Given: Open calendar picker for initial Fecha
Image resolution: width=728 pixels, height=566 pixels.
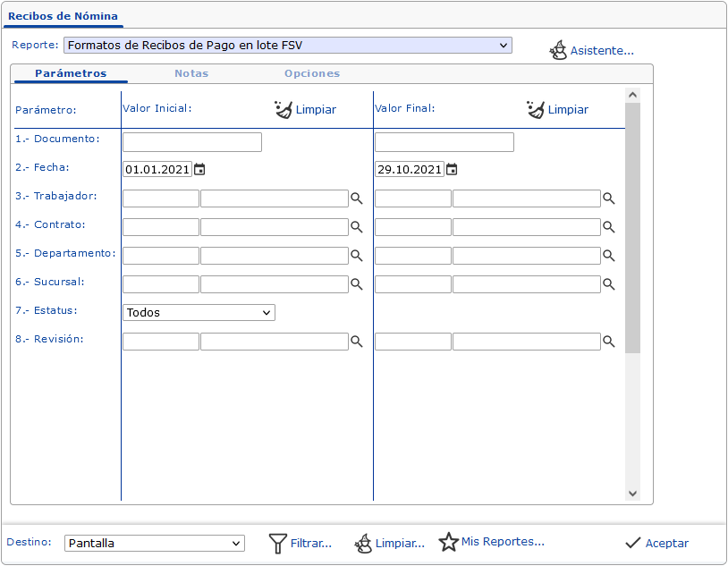Looking at the screenshot, I should click(199, 169).
